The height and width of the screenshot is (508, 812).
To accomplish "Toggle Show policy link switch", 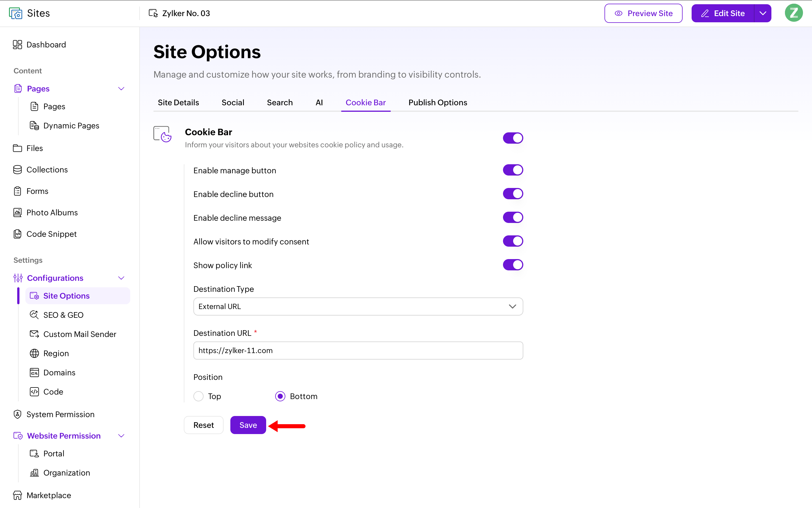I will [x=513, y=265].
